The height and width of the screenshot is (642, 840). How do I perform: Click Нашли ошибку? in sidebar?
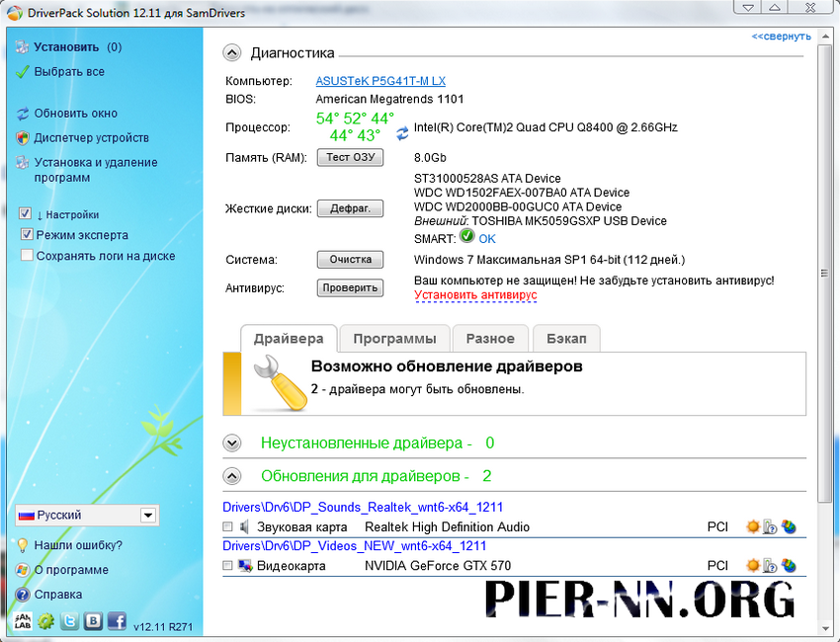click(x=78, y=545)
